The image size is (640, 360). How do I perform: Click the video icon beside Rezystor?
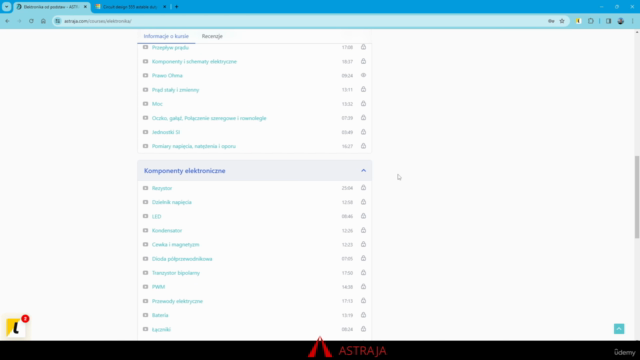[x=145, y=188]
